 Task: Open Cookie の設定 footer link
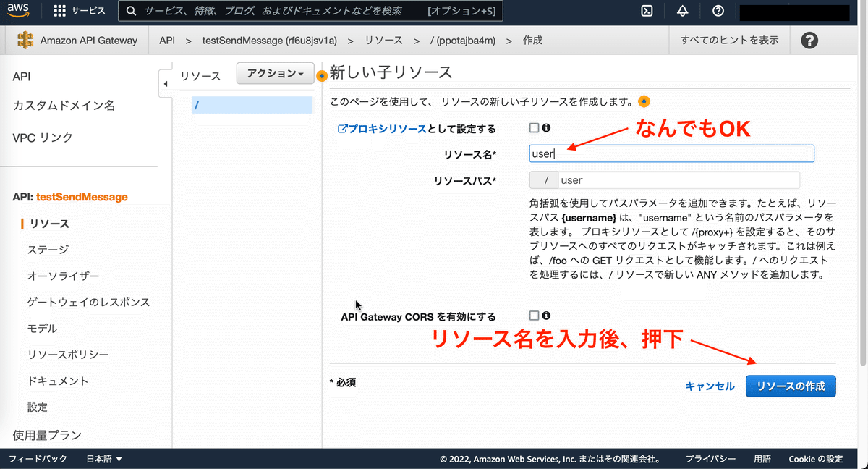816,459
